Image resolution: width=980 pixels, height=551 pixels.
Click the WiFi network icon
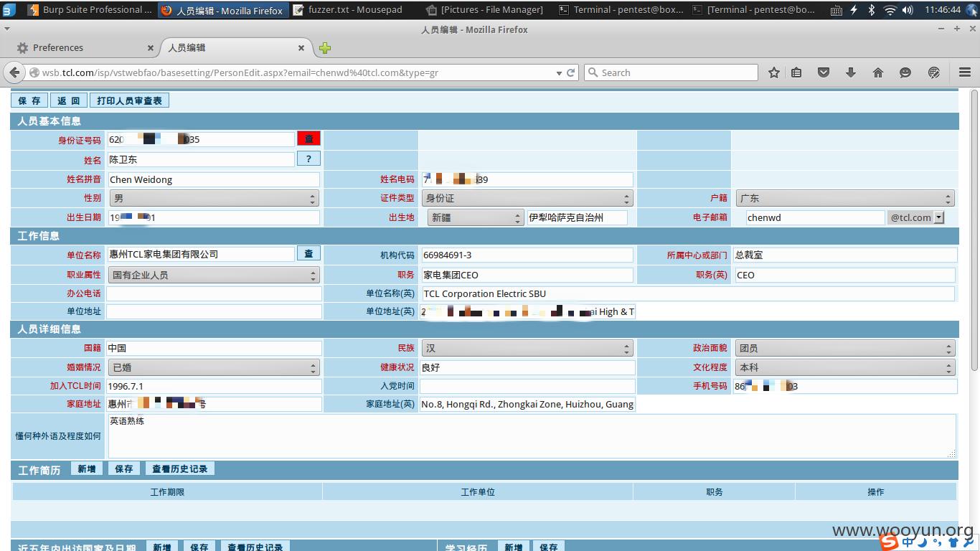click(x=890, y=10)
